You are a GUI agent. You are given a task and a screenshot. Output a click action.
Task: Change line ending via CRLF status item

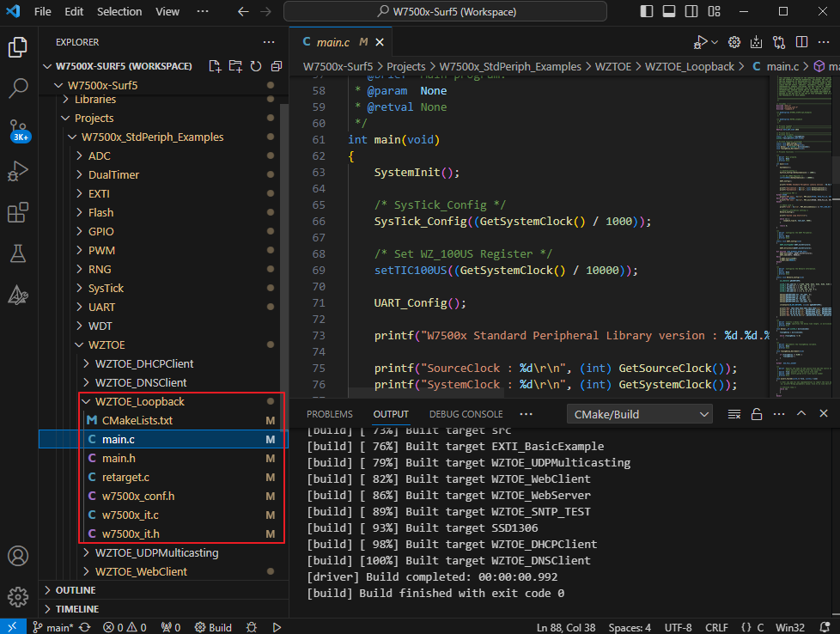click(x=716, y=626)
